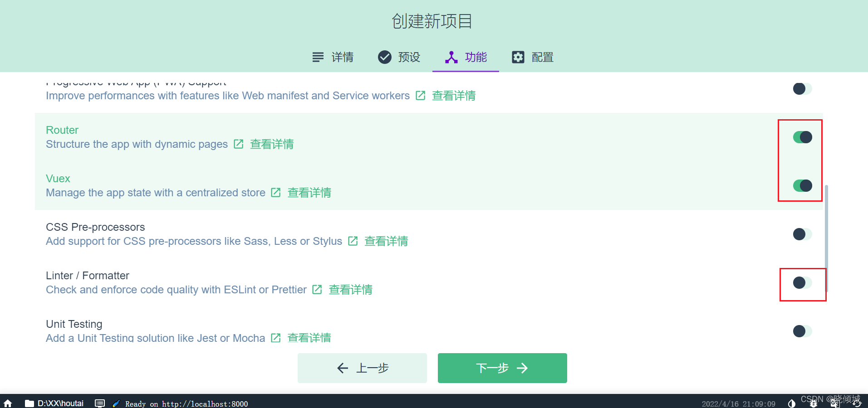Turn off the Router switch

[802, 137]
